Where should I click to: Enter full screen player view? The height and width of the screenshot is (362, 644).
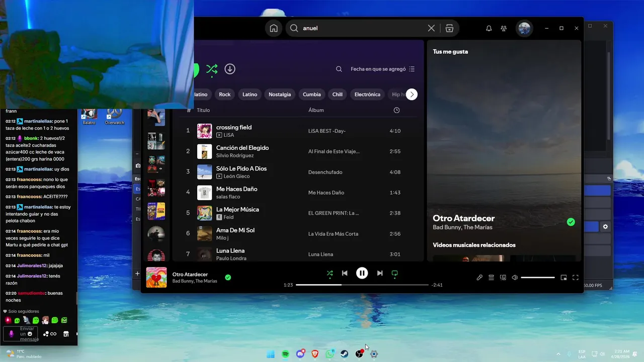click(576, 278)
